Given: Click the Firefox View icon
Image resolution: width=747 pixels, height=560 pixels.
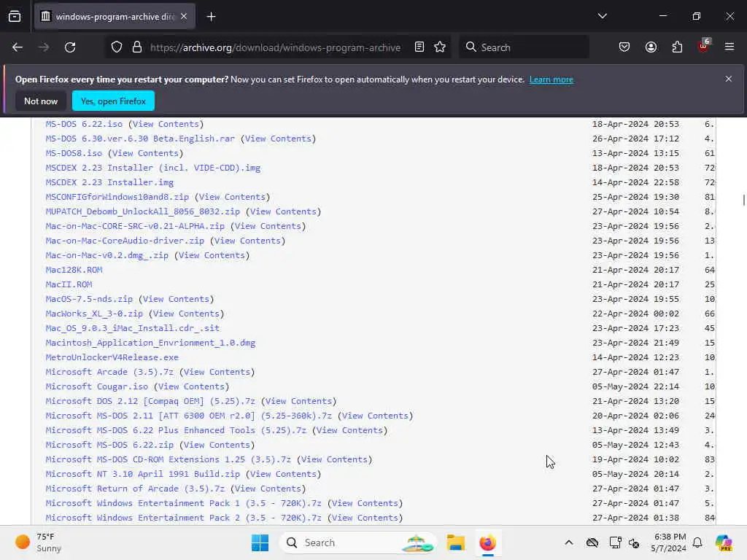Looking at the screenshot, I should click(x=15, y=17).
